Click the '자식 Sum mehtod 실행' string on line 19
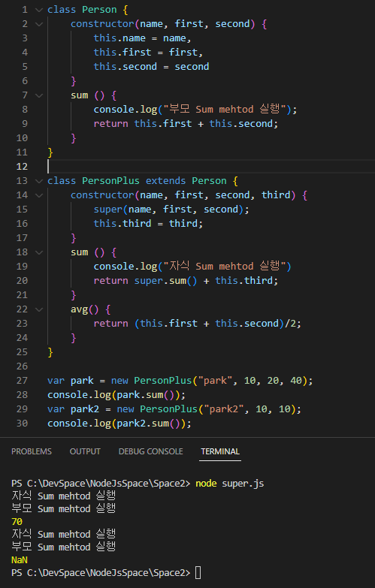The image size is (375, 588). [225, 266]
